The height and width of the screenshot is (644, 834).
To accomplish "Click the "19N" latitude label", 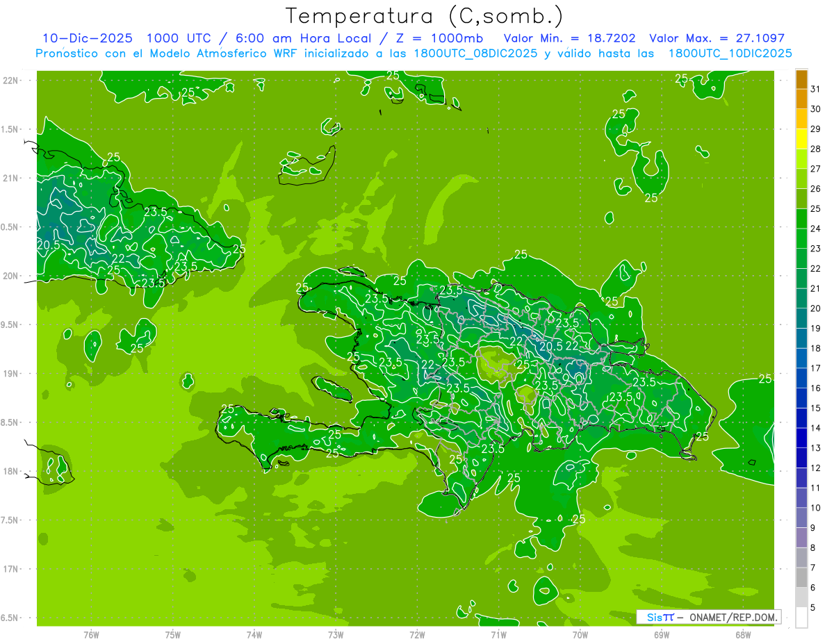I will 12,374.
